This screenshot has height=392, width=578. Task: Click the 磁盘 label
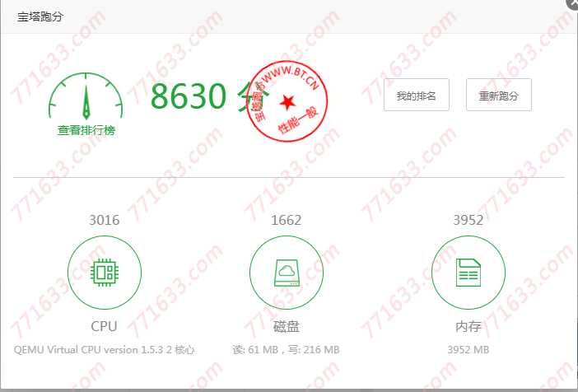coord(287,326)
